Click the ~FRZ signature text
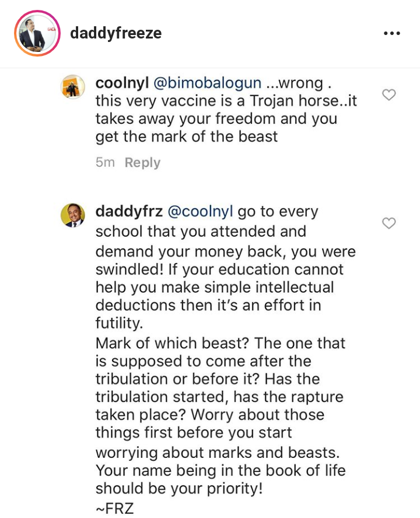420x518 pixels. coord(115,508)
